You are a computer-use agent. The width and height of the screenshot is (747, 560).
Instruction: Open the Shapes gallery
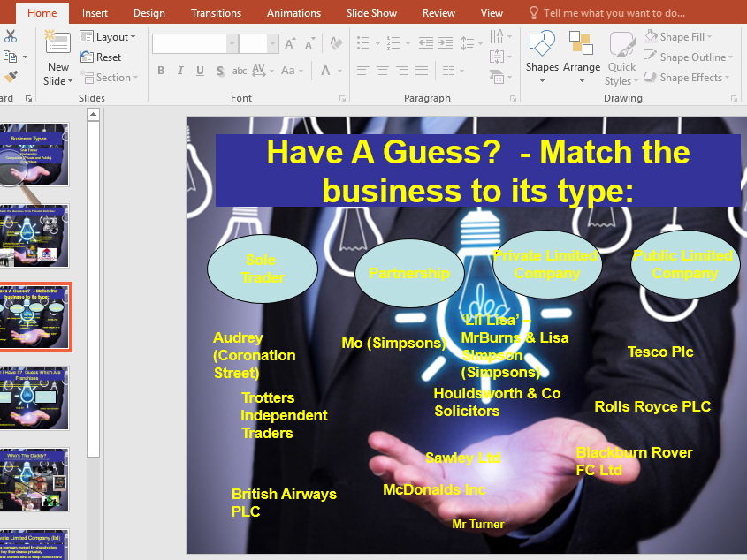542,57
